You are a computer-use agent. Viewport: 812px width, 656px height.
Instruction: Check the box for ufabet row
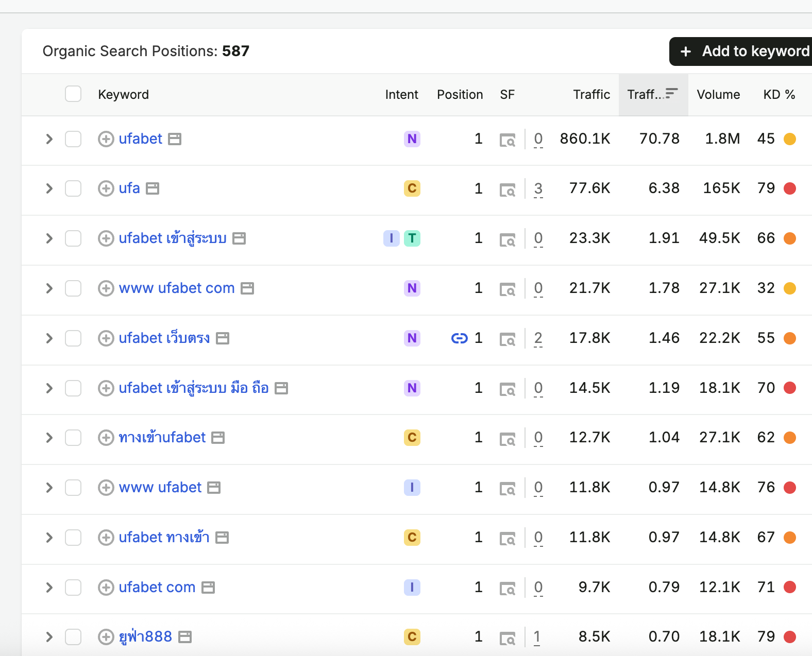(73, 139)
